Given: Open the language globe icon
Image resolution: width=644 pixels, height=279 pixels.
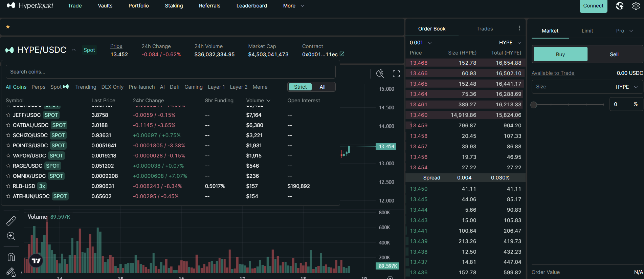Looking at the screenshot, I should [619, 6].
